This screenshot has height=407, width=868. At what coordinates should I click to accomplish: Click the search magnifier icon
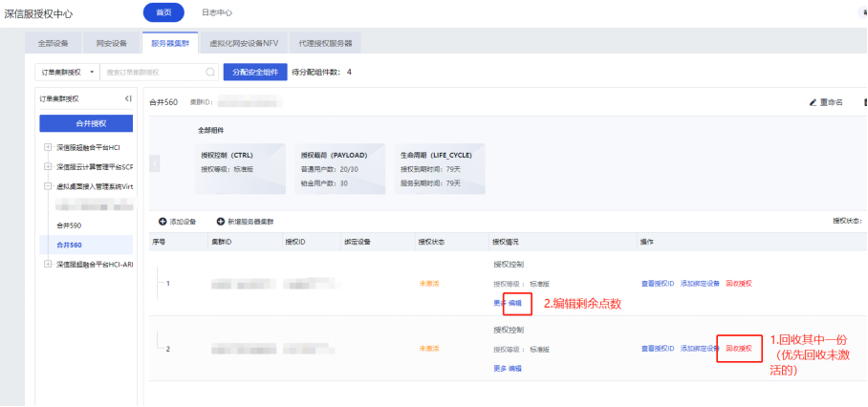210,72
